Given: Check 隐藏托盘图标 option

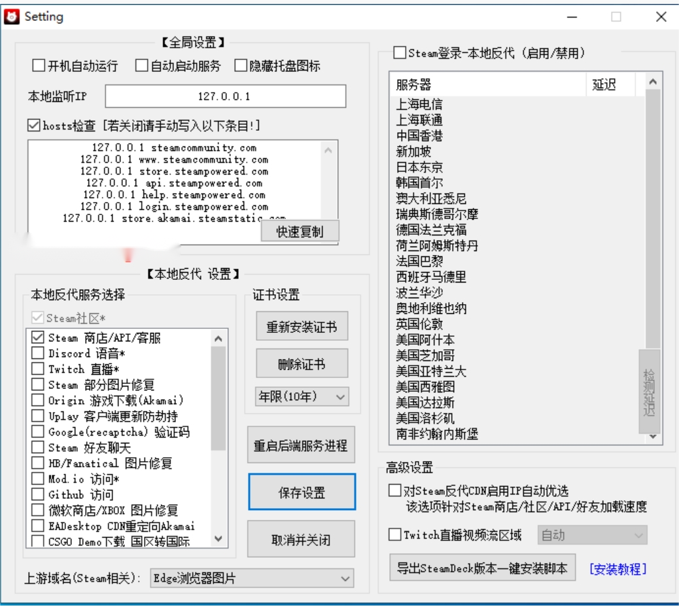Looking at the screenshot, I should click(x=240, y=65).
